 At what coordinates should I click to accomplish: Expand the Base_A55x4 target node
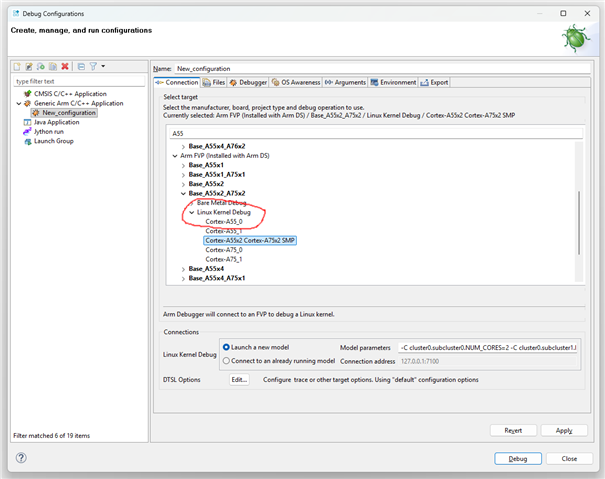183,268
